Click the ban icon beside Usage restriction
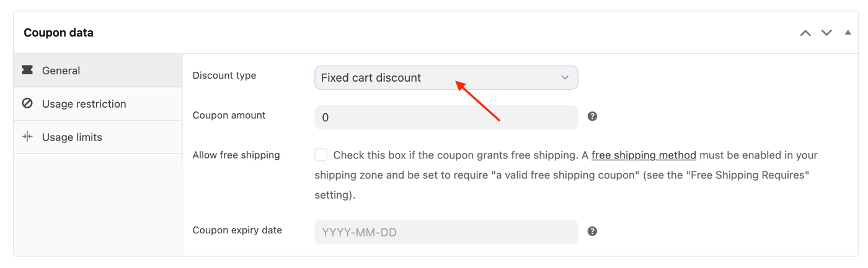The width and height of the screenshot is (868, 268). pos(27,104)
